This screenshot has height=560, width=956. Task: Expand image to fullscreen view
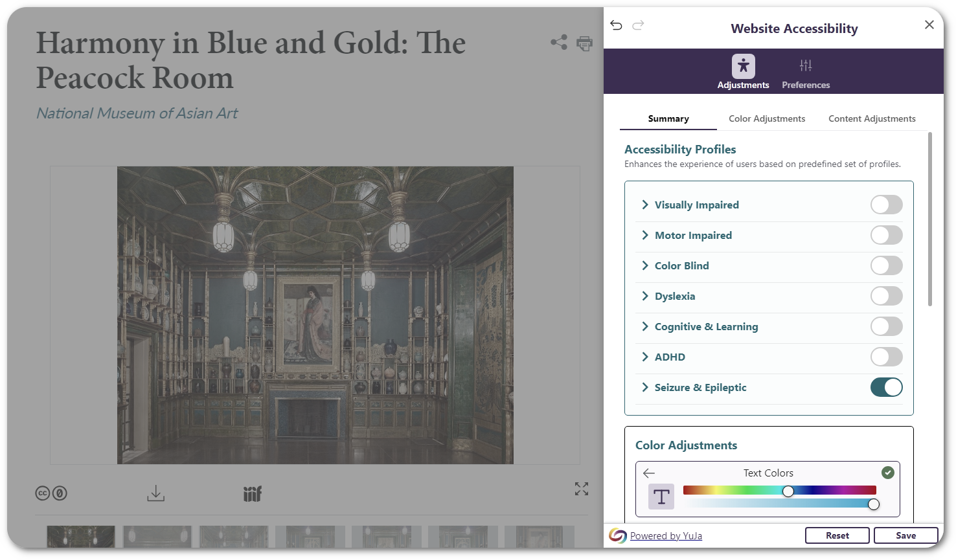[581, 489]
